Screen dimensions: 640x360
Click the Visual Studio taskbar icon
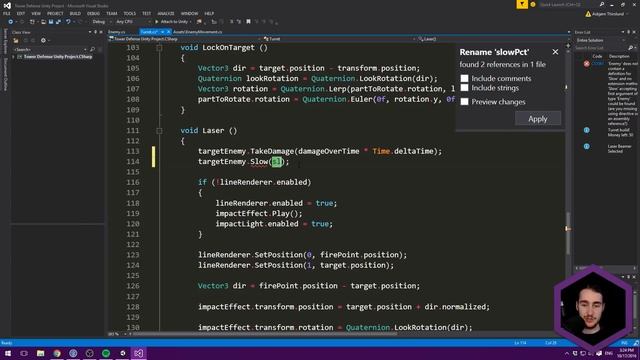pos(138,353)
